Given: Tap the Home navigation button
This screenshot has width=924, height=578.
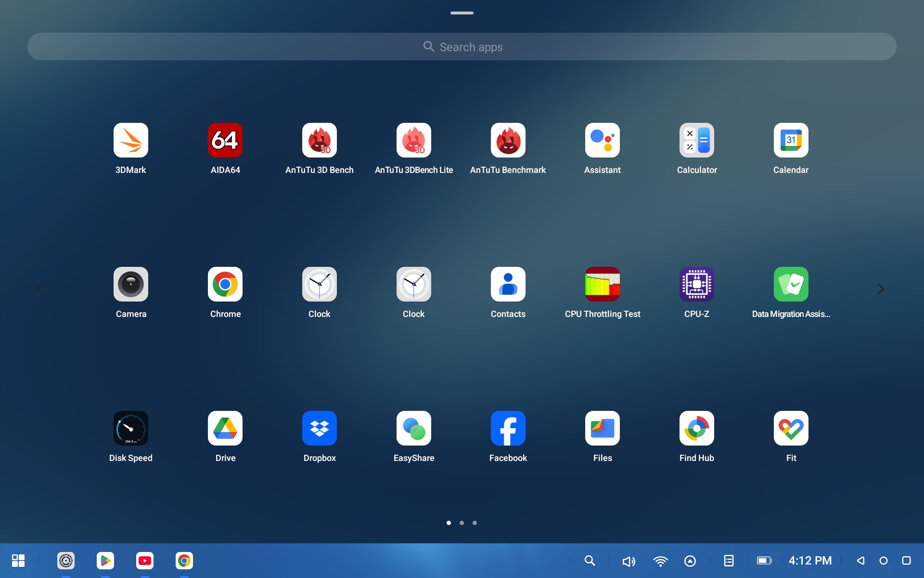Looking at the screenshot, I should 884,561.
